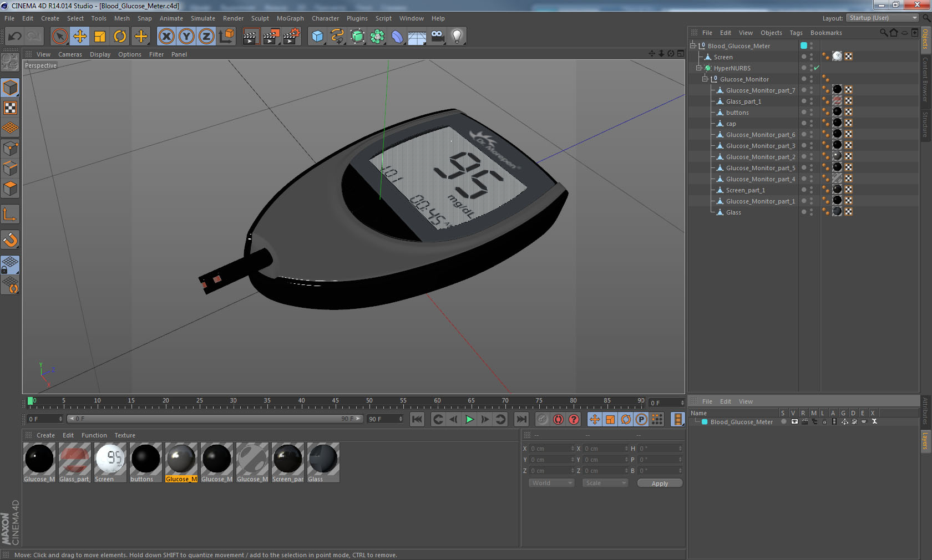Open the spline pen tools icon
The width and height of the screenshot is (932, 560).
[x=337, y=37]
